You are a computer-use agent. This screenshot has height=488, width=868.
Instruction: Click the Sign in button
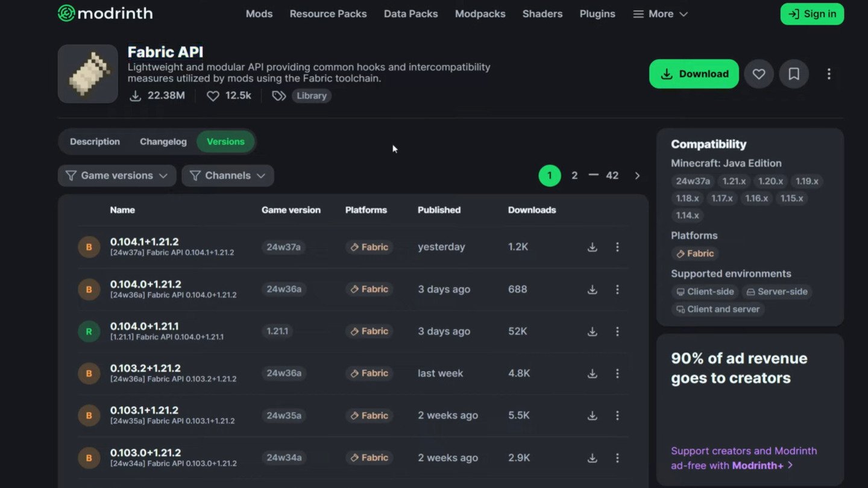(812, 14)
